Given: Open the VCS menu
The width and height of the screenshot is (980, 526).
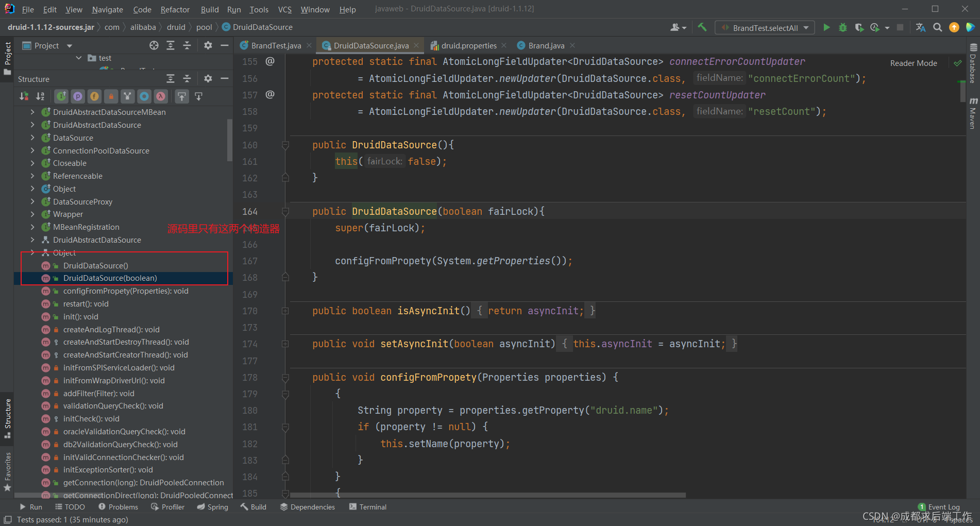Looking at the screenshot, I should [x=284, y=9].
